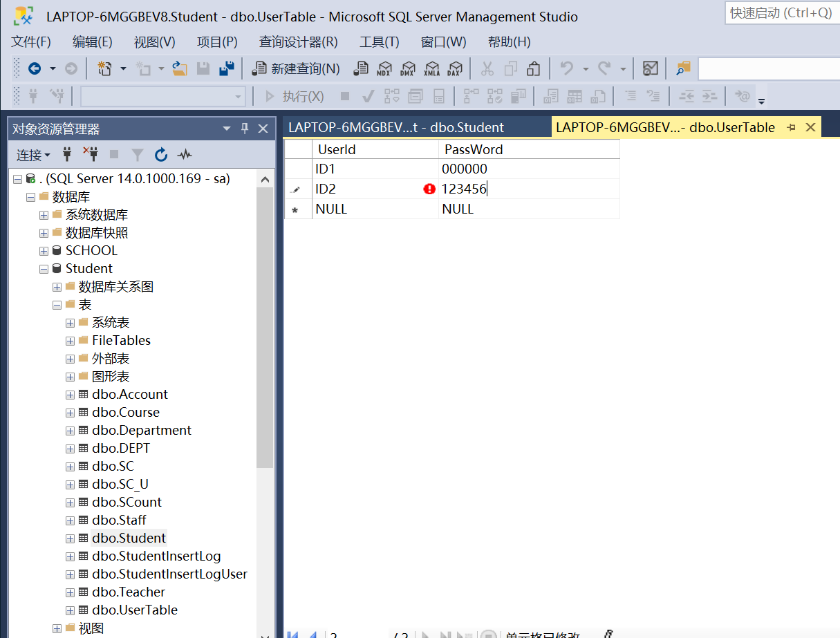Click the save all icon
840x638 pixels.
[x=226, y=68]
